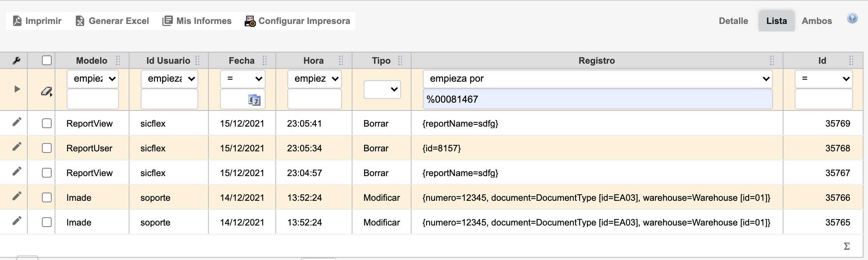This screenshot has width=868, height=260.
Task: Toggle the select-all header checkbox
Action: [x=47, y=60]
